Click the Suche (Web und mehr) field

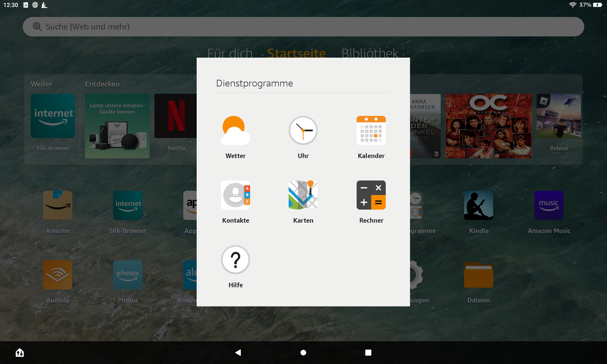click(x=303, y=27)
